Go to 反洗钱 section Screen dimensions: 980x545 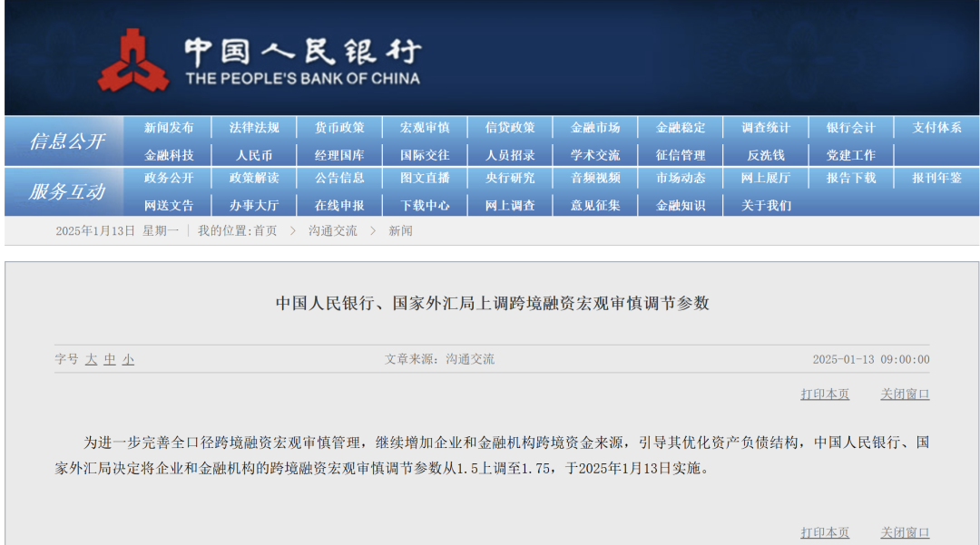[x=766, y=155]
